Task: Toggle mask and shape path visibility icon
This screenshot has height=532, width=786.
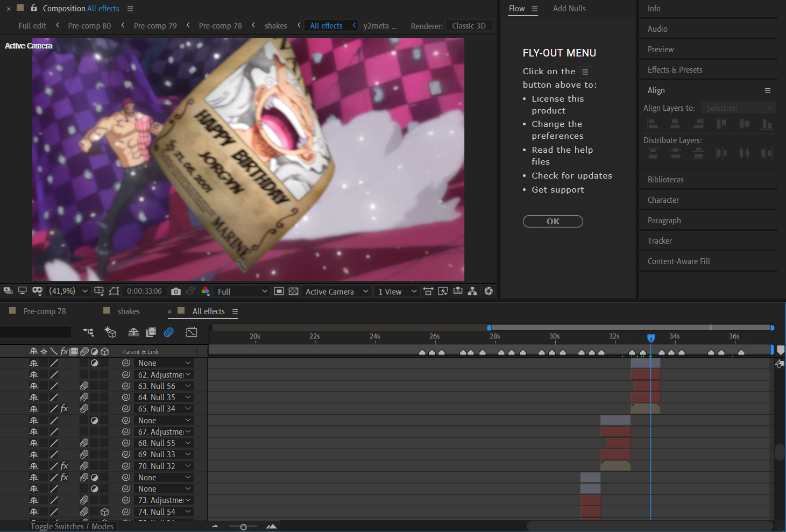Action: (114, 291)
